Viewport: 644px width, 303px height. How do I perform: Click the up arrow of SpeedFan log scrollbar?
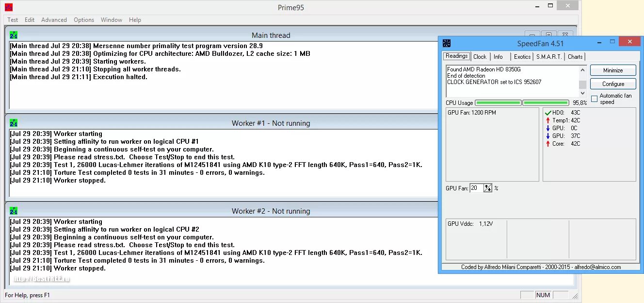[582, 70]
